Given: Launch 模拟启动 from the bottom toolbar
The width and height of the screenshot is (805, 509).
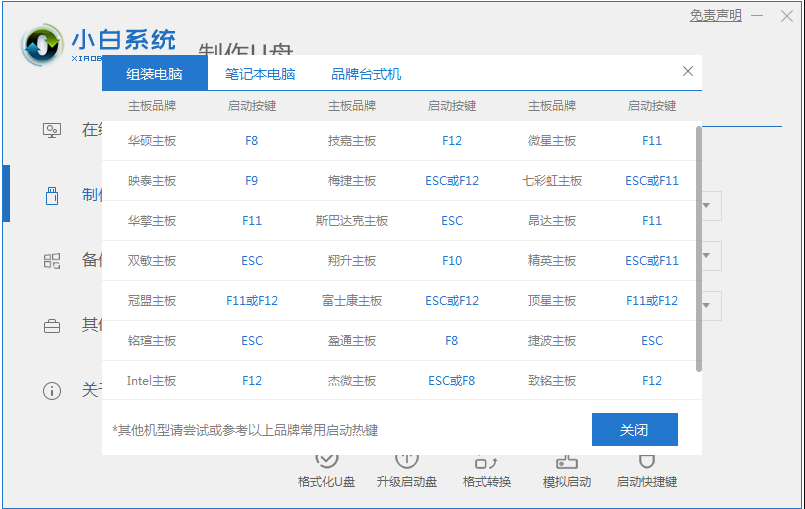Looking at the screenshot, I should pos(567,462).
